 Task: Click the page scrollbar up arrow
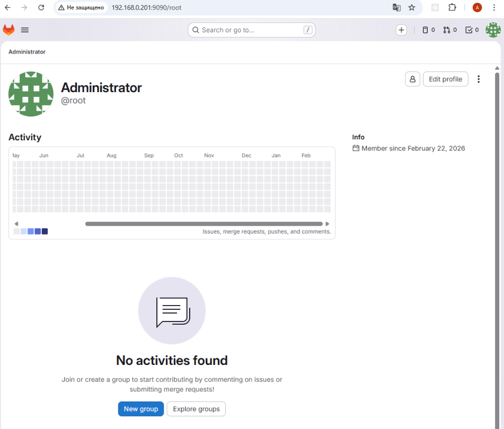tap(497, 68)
